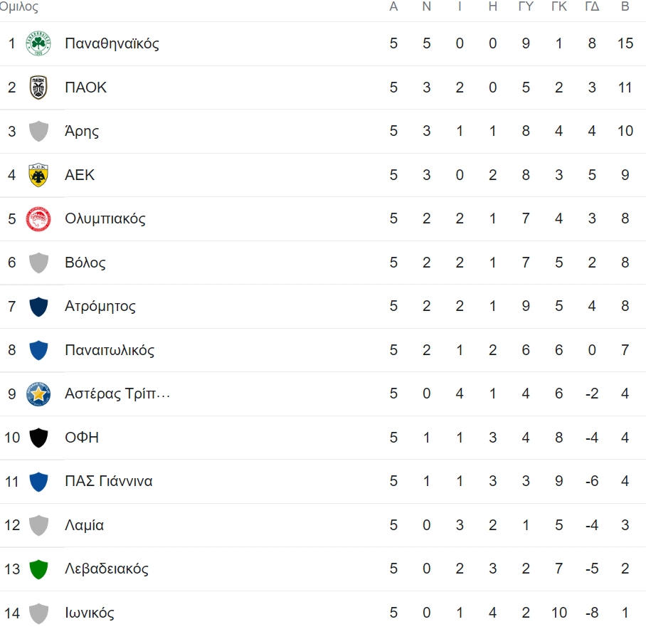Image resolution: width=646 pixels, height=644 pixels.
Task: Click the Β points column header
Action: click(625, 6)
